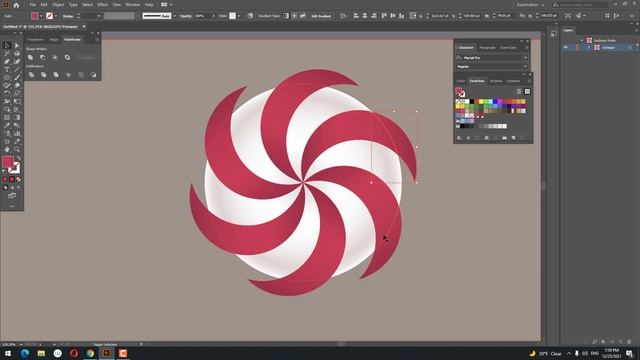Click Minus Back in Pathfinder panel
This screenshot has width=640, height=360.
93,75
